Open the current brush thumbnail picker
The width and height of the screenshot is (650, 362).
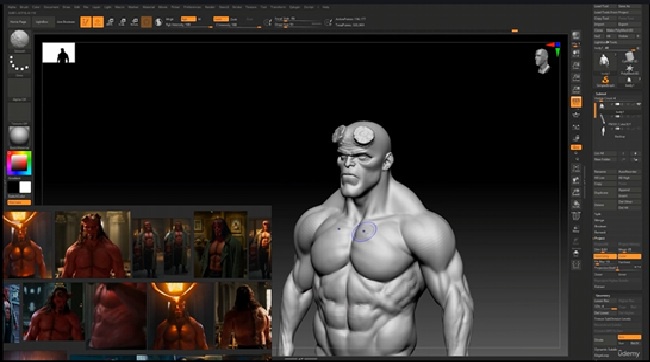[x=19, y=40]
